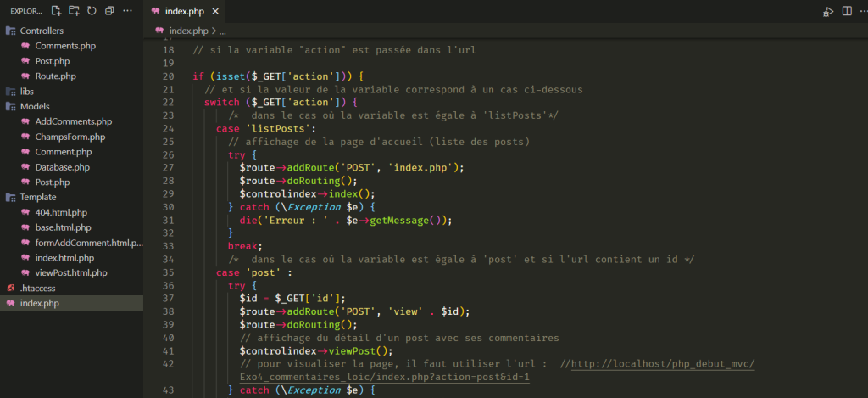Split the editor to the right

846,11
